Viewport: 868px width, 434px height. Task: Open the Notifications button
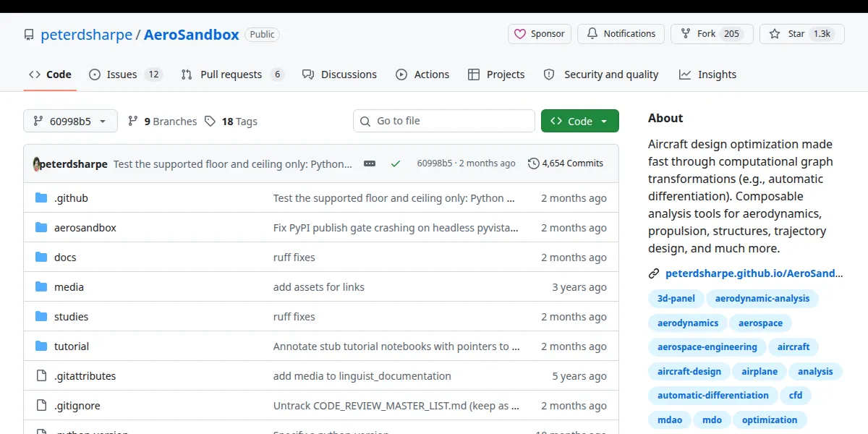(621, 34)
